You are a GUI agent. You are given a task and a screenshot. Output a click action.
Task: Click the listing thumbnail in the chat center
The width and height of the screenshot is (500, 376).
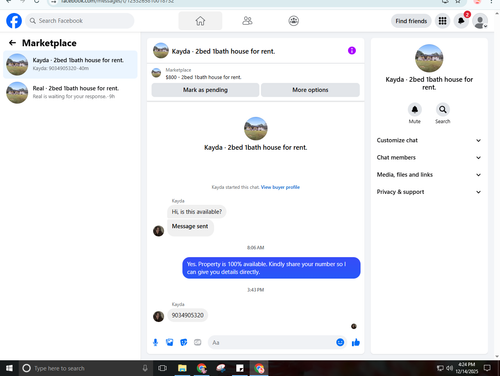[256, 128]
